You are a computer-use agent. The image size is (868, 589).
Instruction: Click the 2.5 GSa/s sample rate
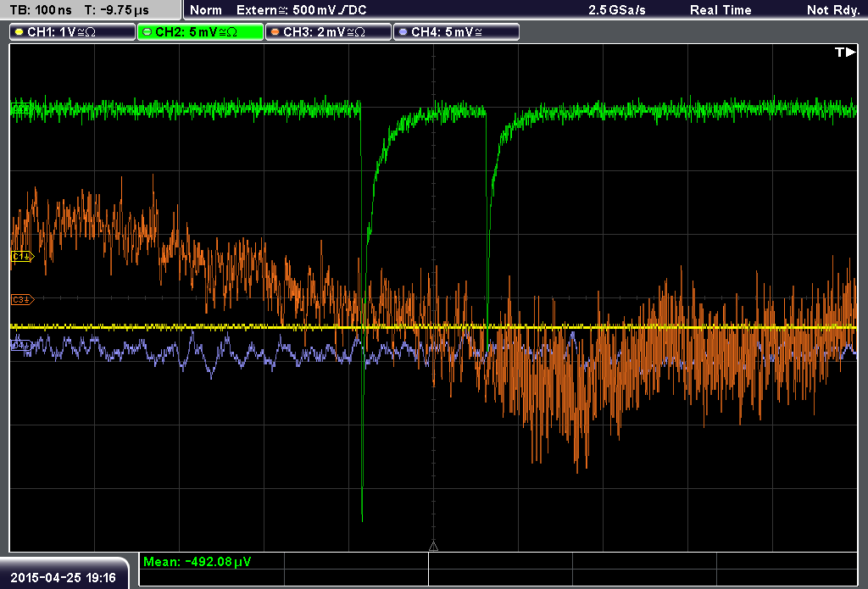click(x=617, y=10)
